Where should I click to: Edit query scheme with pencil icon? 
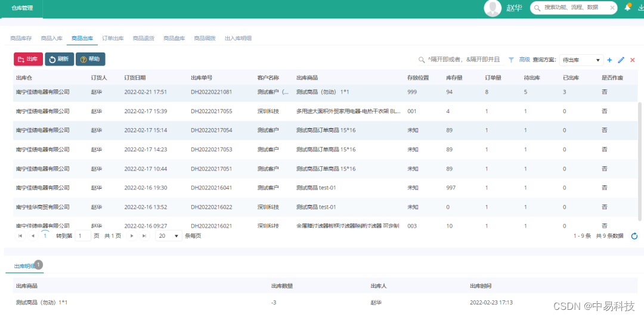point(621,60)
